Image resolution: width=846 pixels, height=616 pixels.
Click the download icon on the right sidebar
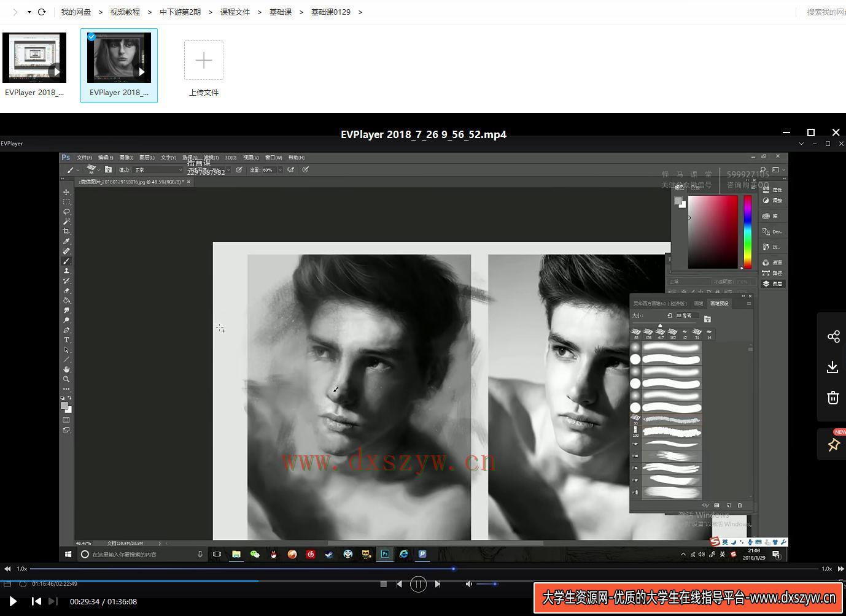833,367
